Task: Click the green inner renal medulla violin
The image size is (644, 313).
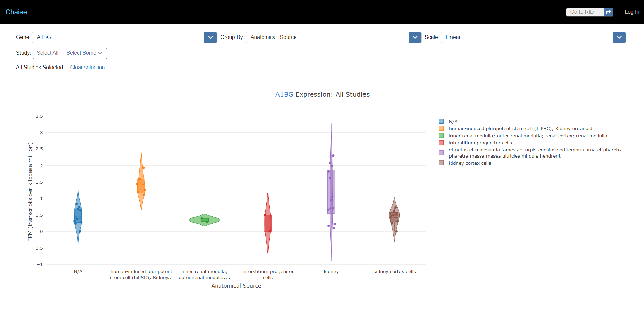Action: [x=204, y=220]
